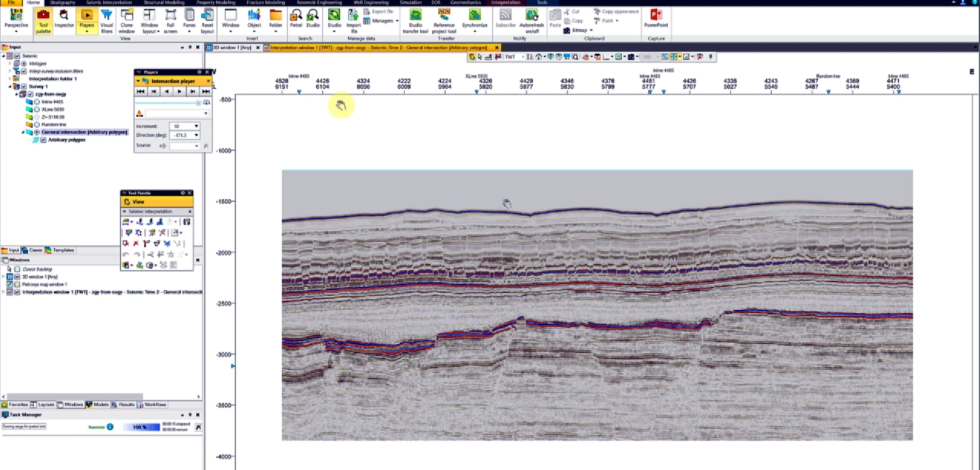This screenshot has height=470, width=980.
Task: Click undo arrow in Tool Palette
Action: (126, 254)
